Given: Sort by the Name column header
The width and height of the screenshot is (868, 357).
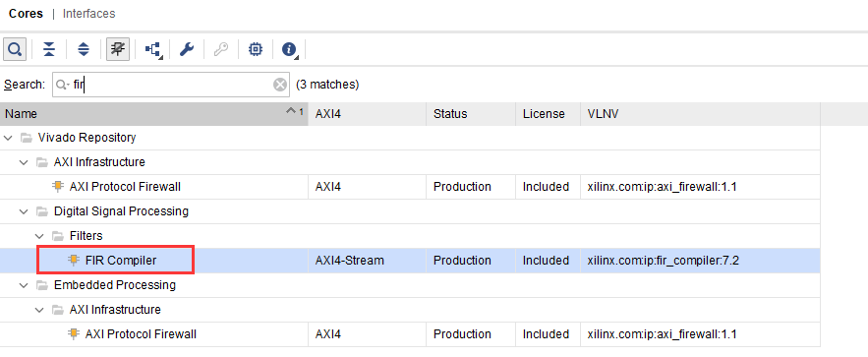Looking at the screenshot, I should (x=154, y=114).
